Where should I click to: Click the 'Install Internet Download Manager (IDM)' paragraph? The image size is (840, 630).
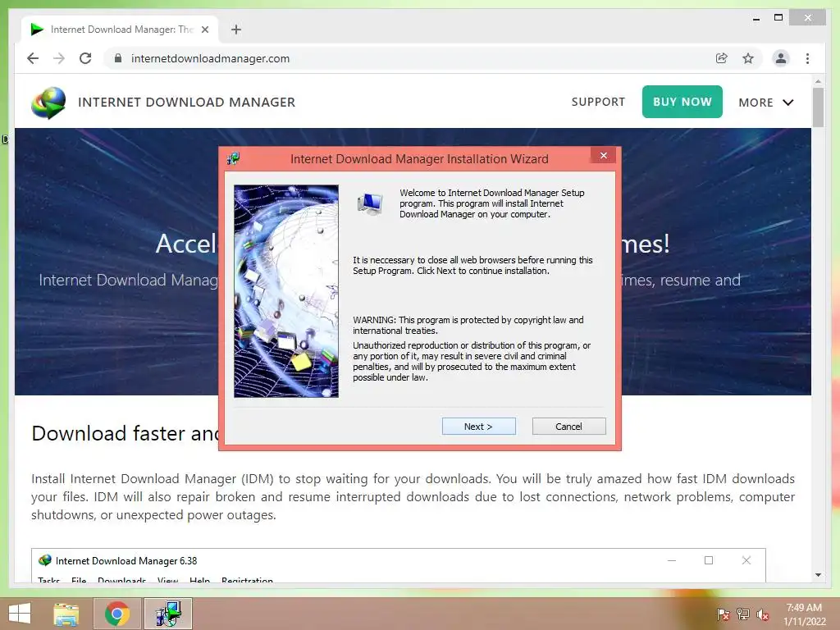pyautogui.click(x=413, y=496)
